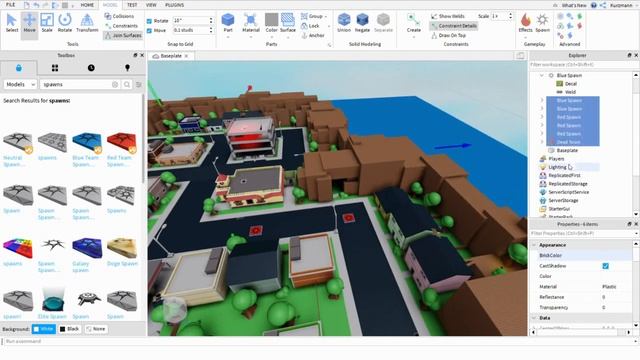
Task: Click the share icon near the username
Action: pyautogui.click(x=603, y=5)
